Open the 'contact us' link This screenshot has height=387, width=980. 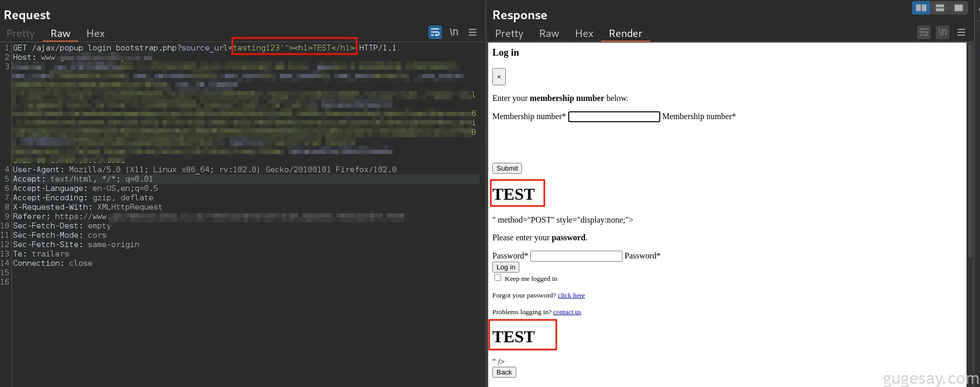click(567, 312)
